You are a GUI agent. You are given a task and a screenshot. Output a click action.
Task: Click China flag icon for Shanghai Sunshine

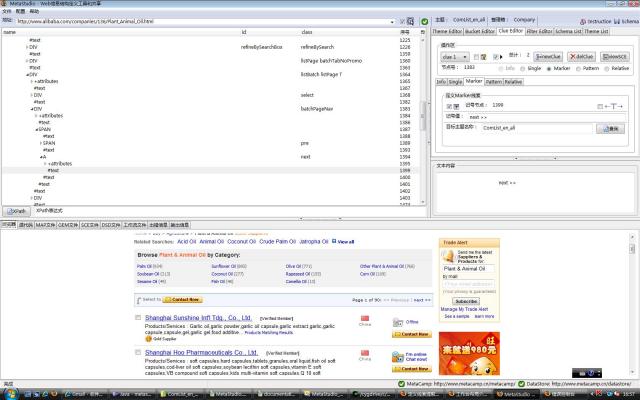pyautogui.click(x=365, y=318)
